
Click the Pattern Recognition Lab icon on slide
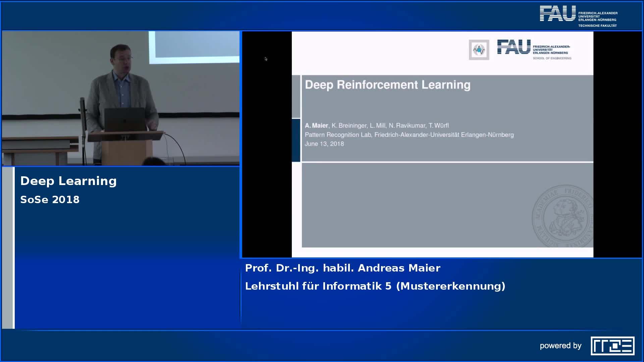(479, 50)
